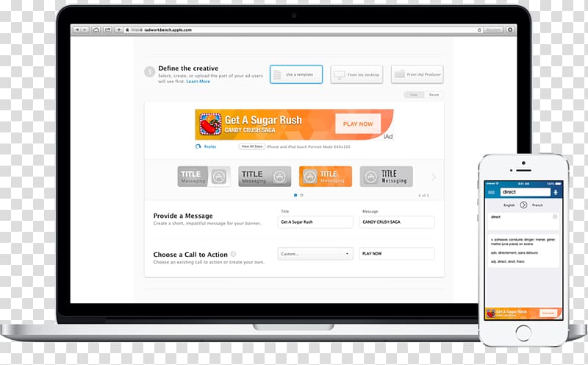The height and width of the screenshot is (365, 588).
Task: Tap the Candy Crush icon in the iPhone banner
Action: pyautogui.click(x=490, y=313)
